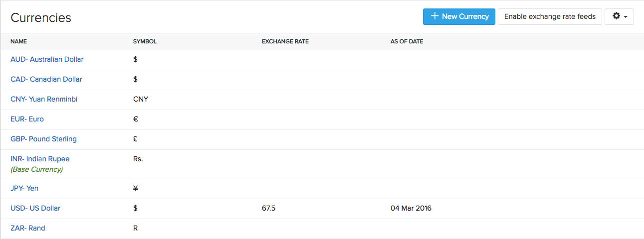This screenshot has width=644, height=239.
Task: Click the 04 Mar 2016 date cell
Action: click(x=411, y=208)
